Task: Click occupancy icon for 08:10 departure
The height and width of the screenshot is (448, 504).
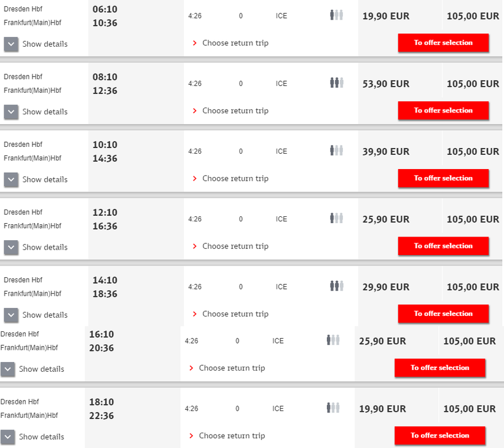Action: pos(336,83)
